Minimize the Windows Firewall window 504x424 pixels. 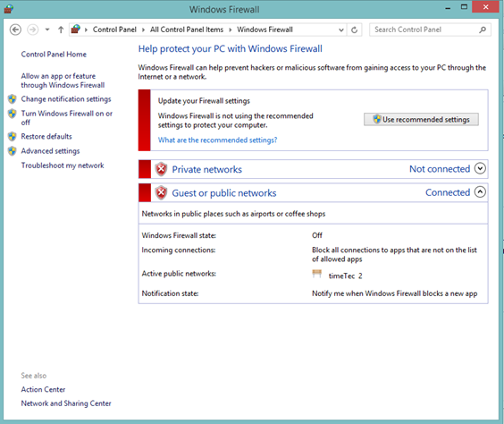[x=448, y=7]
